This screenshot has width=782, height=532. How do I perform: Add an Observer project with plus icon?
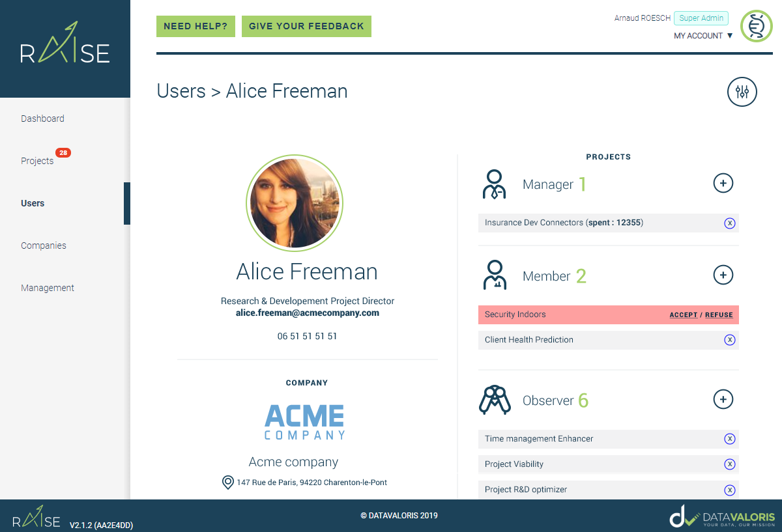click(723, 399)
